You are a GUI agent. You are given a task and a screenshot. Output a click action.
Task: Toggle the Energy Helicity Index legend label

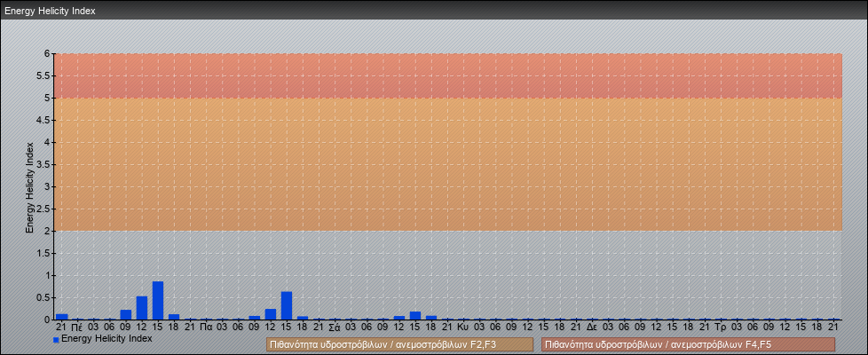pos(107,338)
